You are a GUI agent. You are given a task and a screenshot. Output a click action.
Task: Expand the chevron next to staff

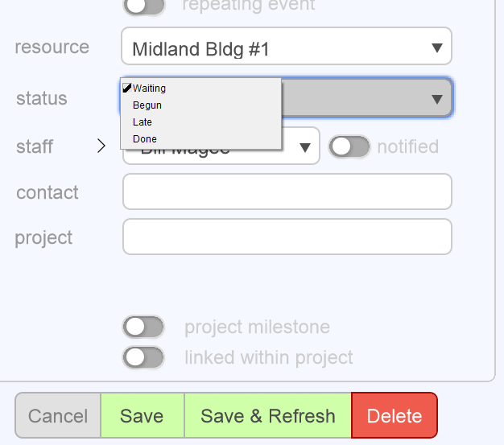click(101, 146)
